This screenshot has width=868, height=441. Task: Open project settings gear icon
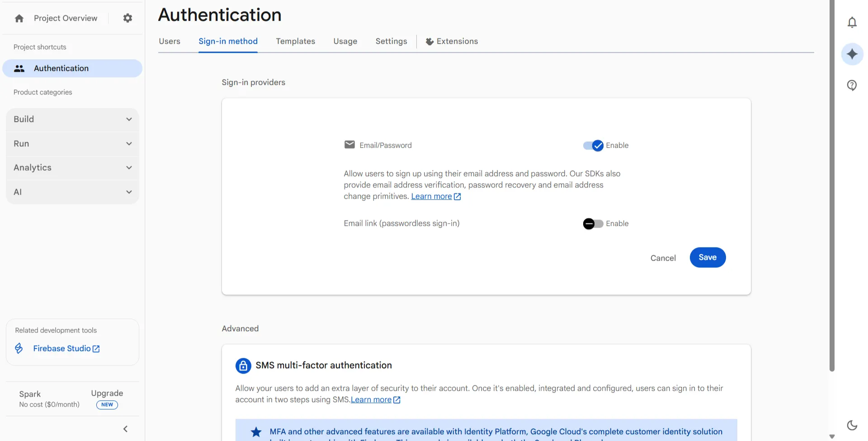(x=128, y=18)
